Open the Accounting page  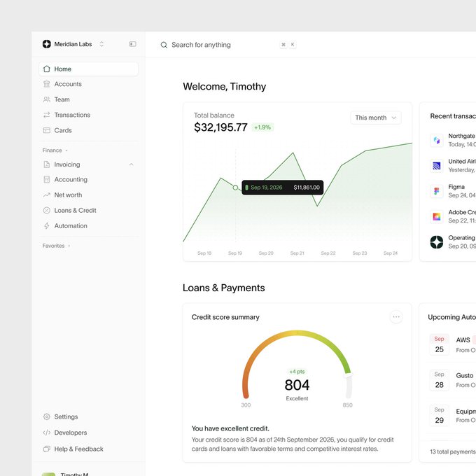(x=89, y=180)
